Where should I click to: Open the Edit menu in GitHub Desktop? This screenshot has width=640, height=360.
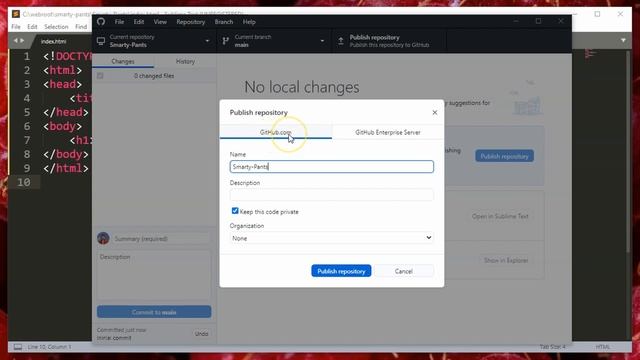(x=139, y=22)
